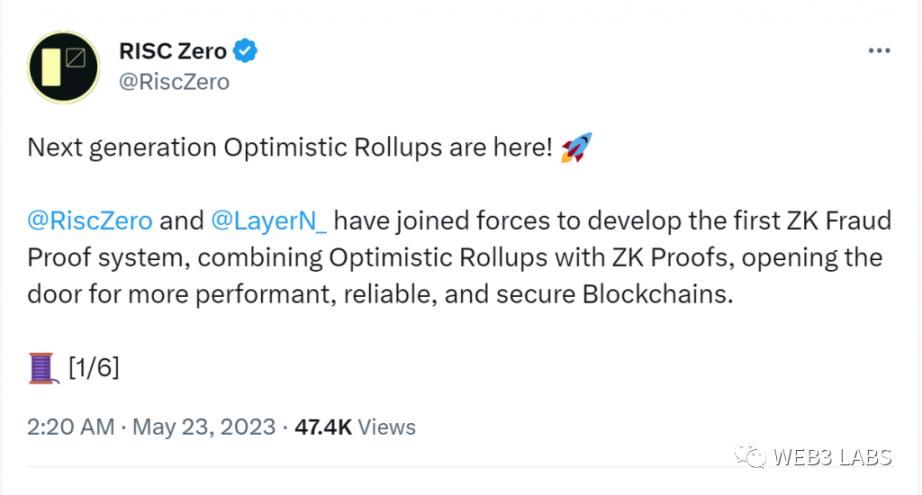Image resolution: width=922 pixels, height=495 pixels.
Task: Click the 47.4K view count
Action: [323, 427]
